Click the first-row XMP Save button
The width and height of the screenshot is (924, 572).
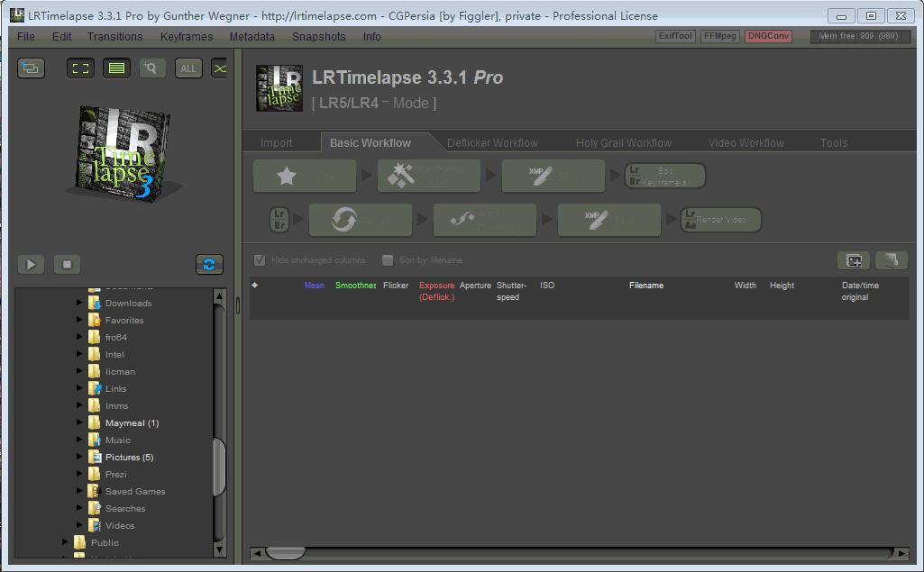click(x=553, y=176)
